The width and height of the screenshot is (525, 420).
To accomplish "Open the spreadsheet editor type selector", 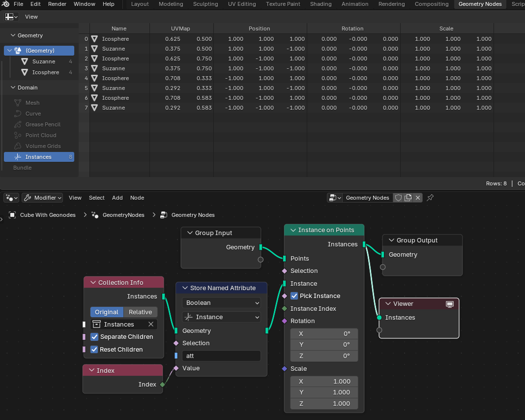I will (11, 17).
